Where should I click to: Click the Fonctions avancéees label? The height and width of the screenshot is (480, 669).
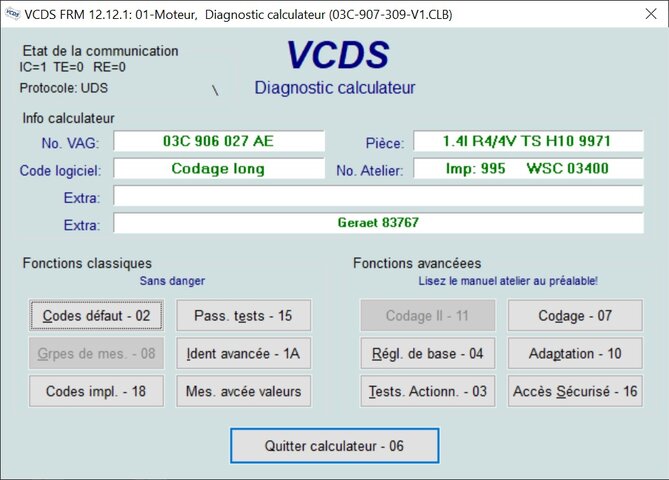click(417, 263)
